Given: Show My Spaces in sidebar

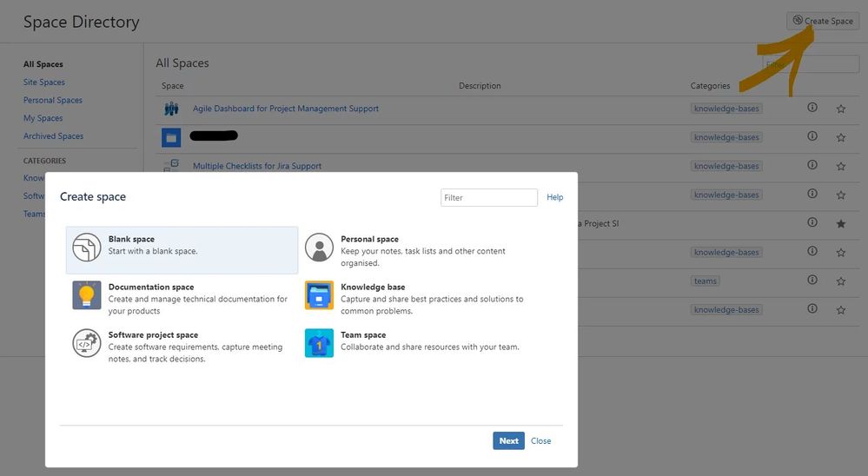Looking at the screenshot, I should click(43, 118).
